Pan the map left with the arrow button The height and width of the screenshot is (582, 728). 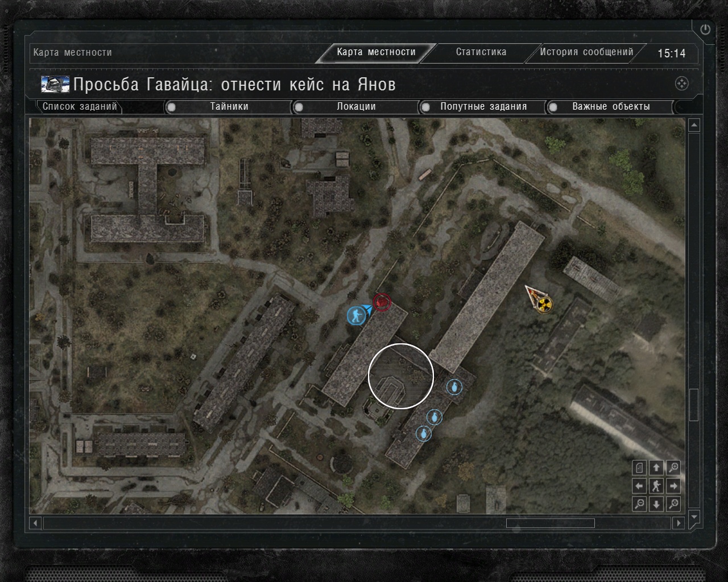[639, 486]
